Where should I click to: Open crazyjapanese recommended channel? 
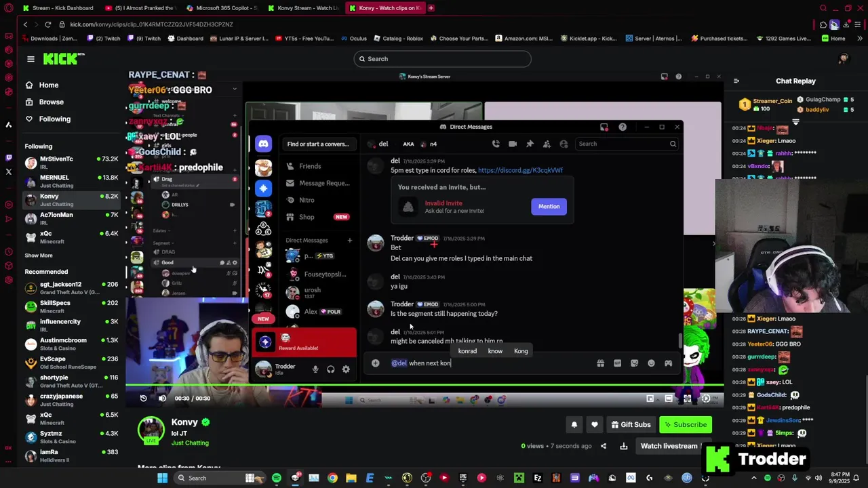point(71,400)
